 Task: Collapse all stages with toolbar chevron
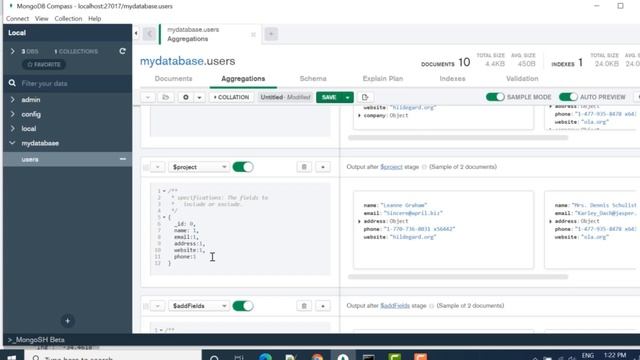[148, 97]
